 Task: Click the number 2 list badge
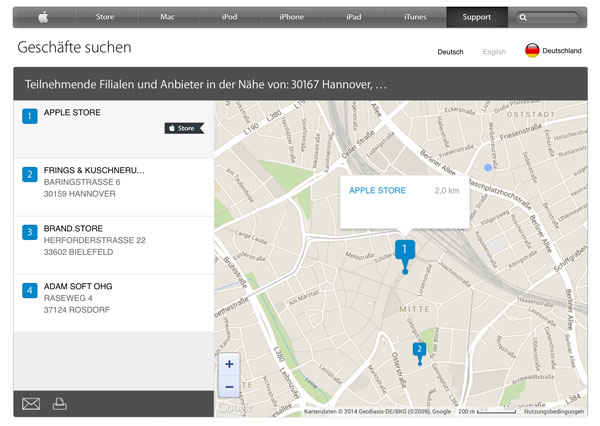pyautogui.click(x=30, y=175)
